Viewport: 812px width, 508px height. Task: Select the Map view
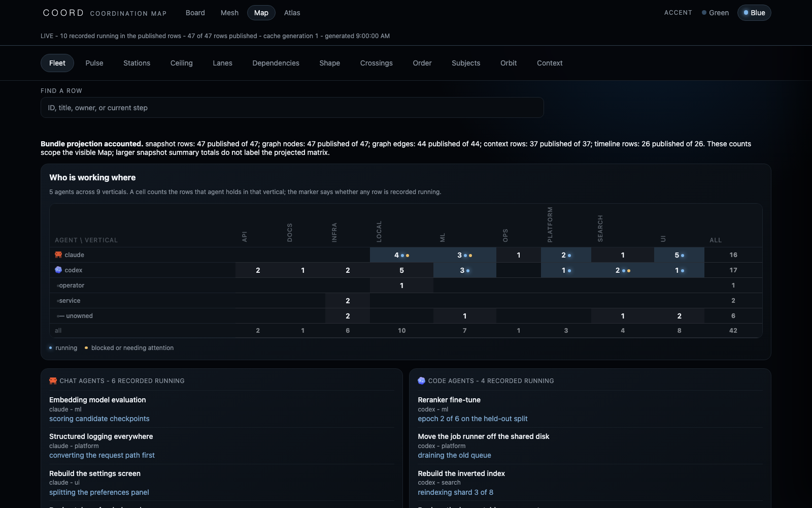[x=261, y=13]
